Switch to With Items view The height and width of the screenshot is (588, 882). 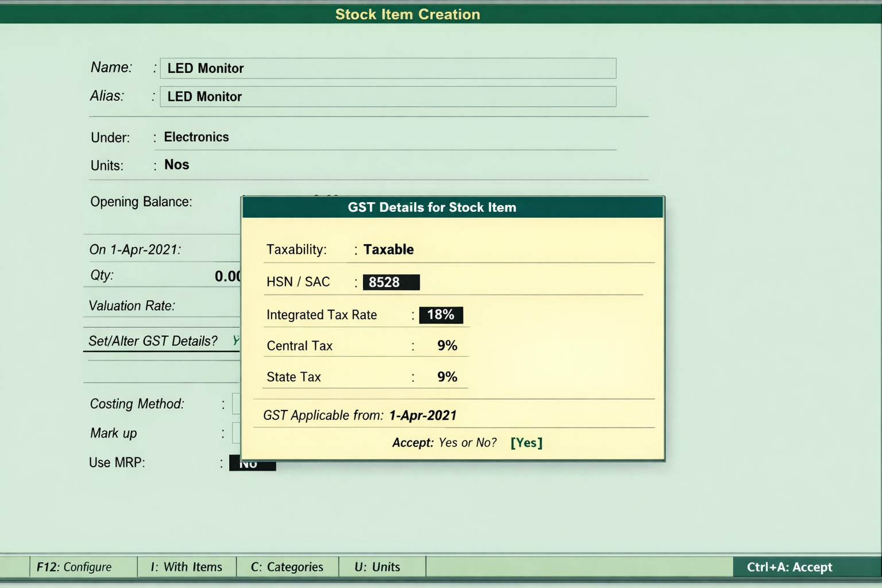coord(185,567)
